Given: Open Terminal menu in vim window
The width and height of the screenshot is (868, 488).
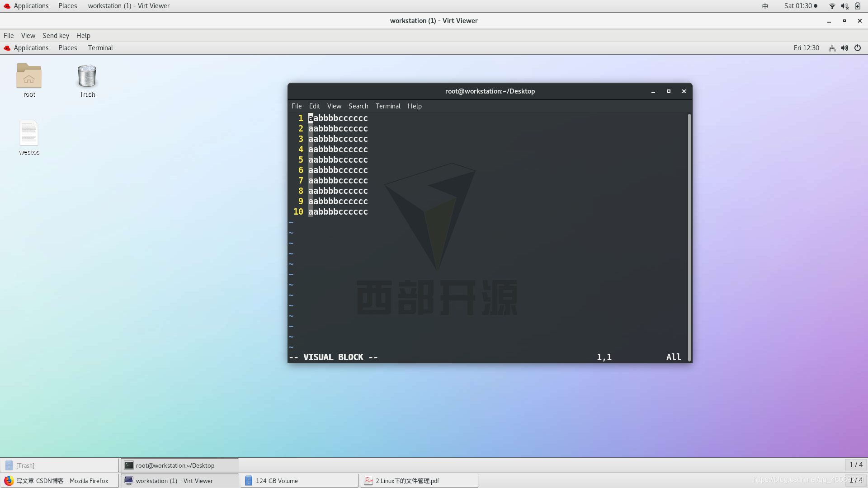Looking at the screenshot, I should pyautogui.click(x=387, y=106).
